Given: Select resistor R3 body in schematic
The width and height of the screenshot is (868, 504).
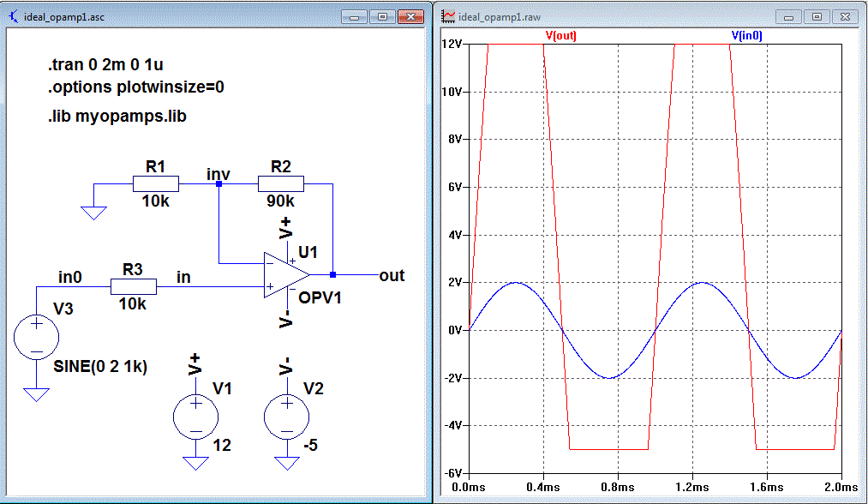Looking at the screenshot, I should pos(134,286).
